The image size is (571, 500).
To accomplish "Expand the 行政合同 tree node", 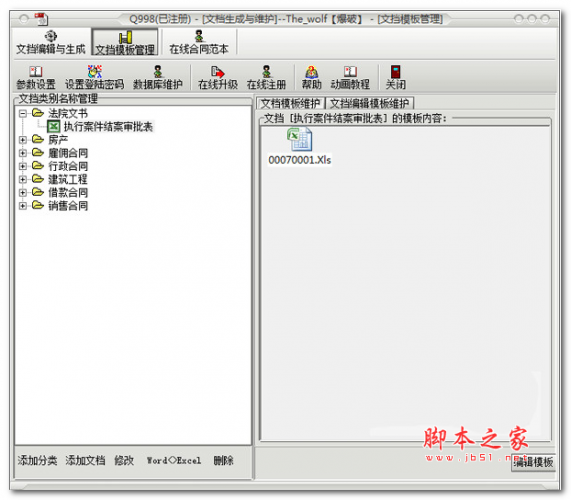I will 23,166.
